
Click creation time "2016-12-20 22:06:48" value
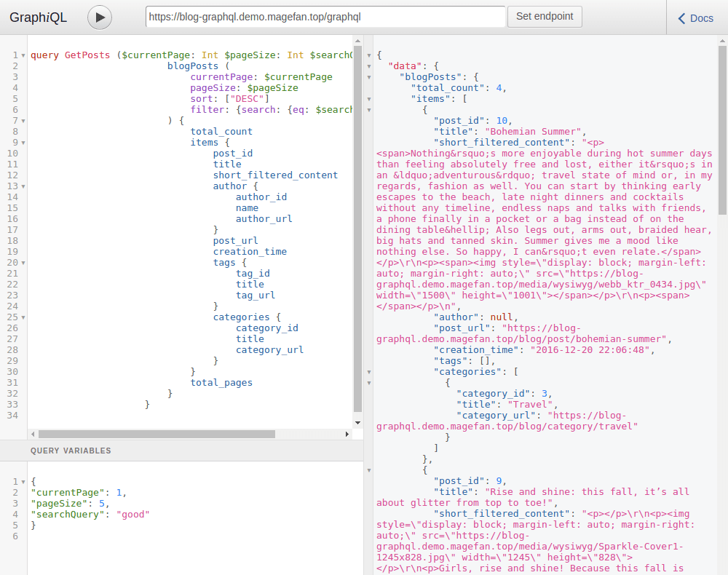pyautogui.click(x=590, y=350)
